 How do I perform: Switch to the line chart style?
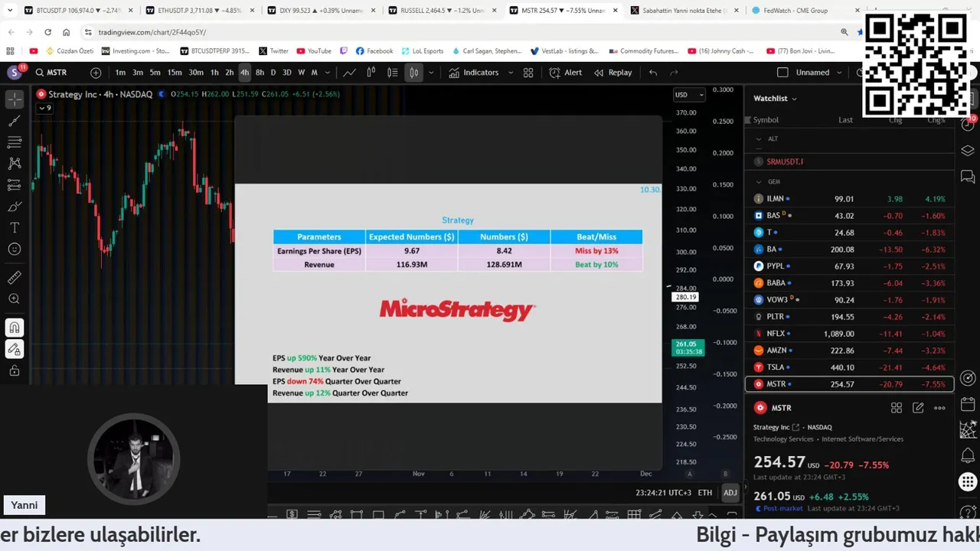(x=349, y=73)
